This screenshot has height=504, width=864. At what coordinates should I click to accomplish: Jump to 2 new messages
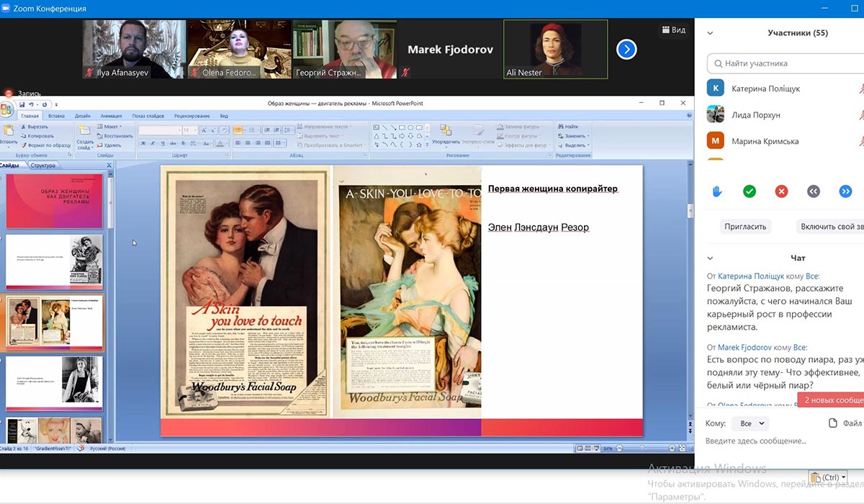[831, 400]
